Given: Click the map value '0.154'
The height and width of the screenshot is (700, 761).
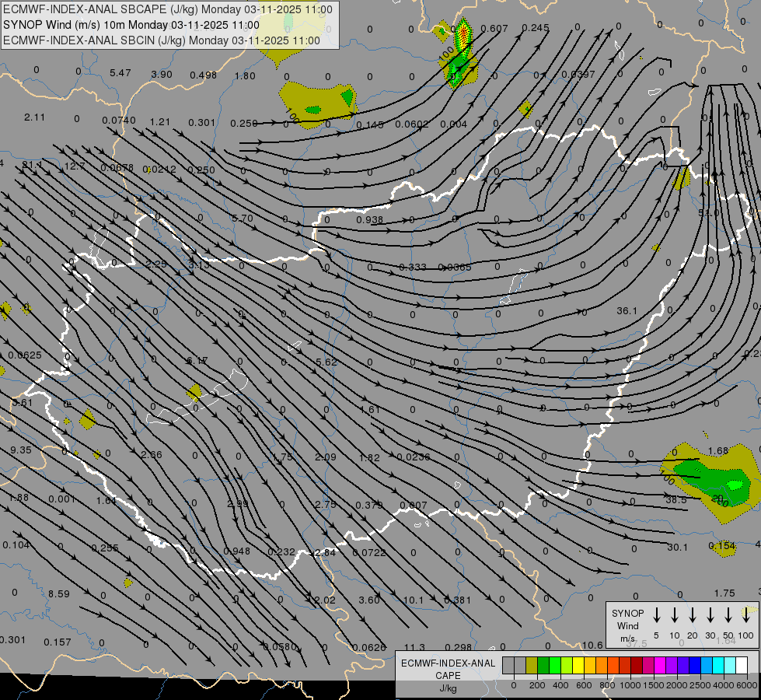Looking at the screenshot, I should pyautogui.click(x=721, y=546).
